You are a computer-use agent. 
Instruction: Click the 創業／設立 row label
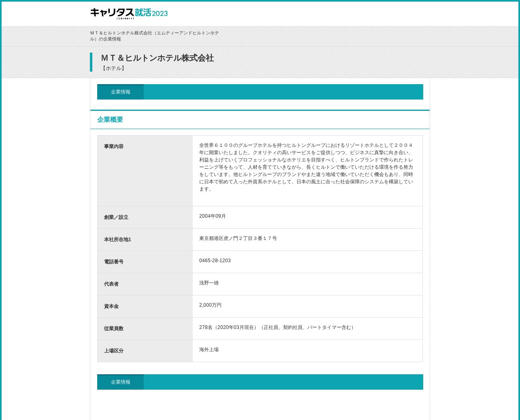point(116,217)
